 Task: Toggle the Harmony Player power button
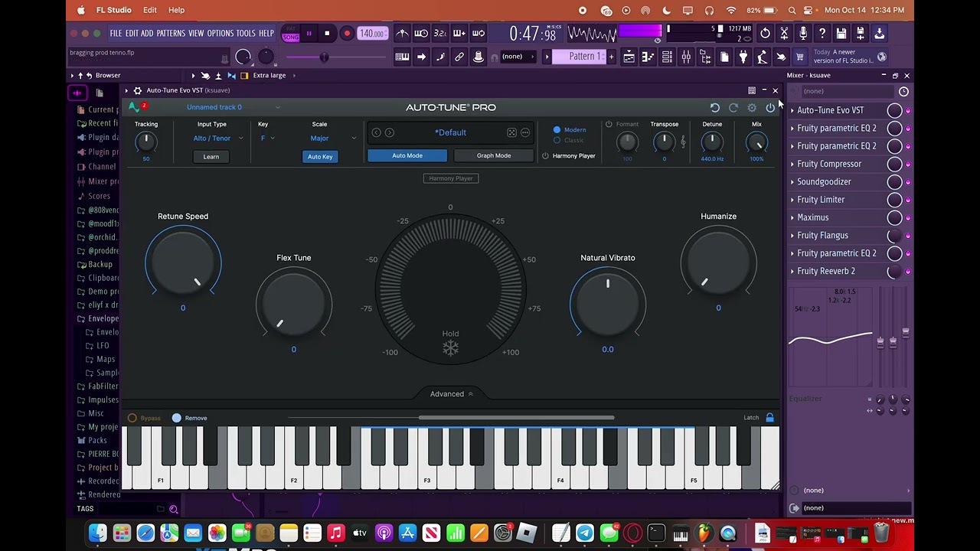(x=545, y=156)
